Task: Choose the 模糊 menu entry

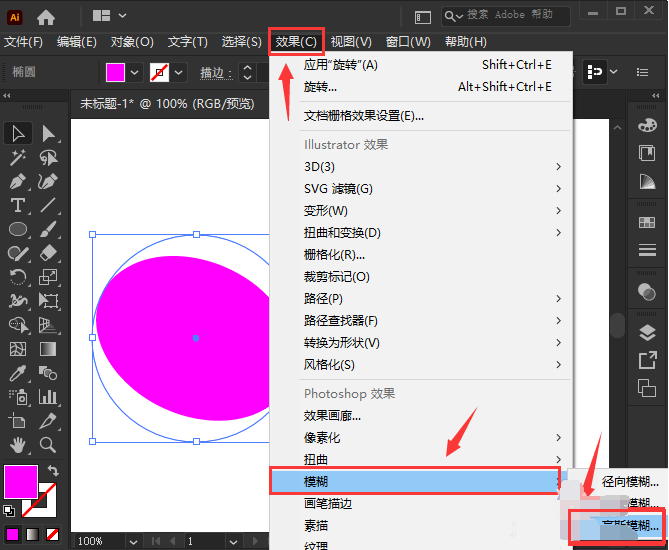Action: pos(415,481)
